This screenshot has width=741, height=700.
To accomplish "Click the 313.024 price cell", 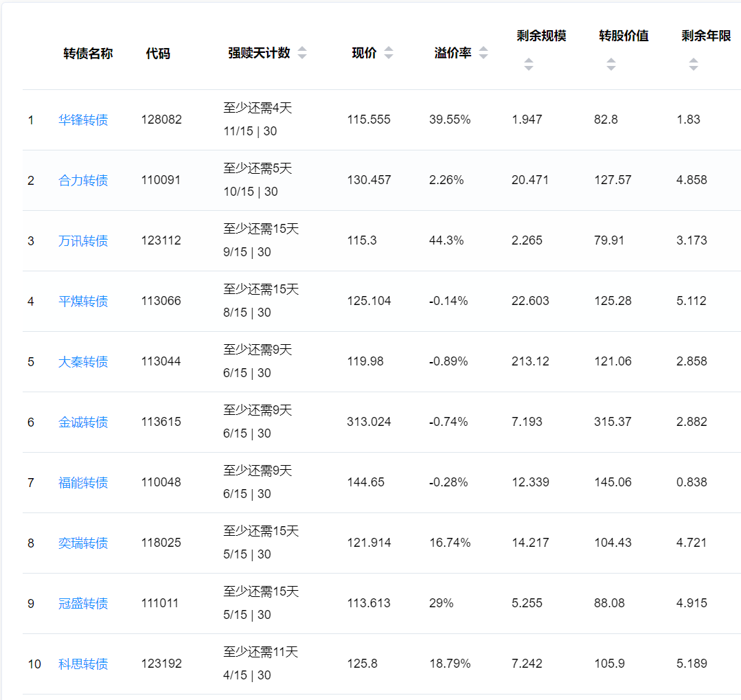I will (369, 422).
